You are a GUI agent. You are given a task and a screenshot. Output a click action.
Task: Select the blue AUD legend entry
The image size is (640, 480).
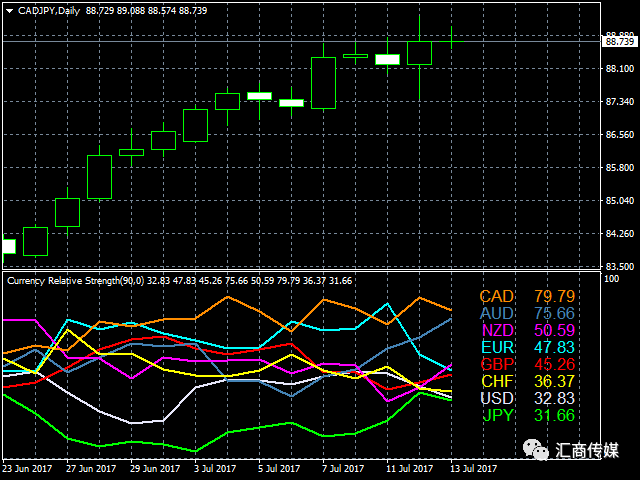pyautogui.click(x=496, y=313)
